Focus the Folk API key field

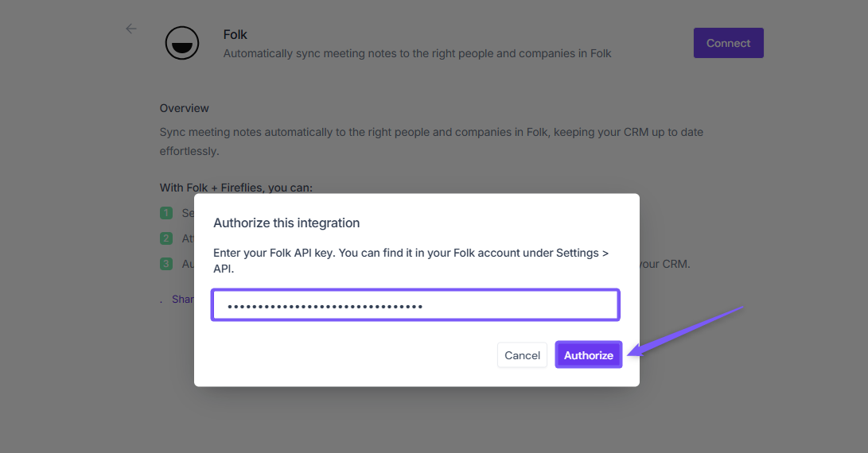pos(415,306)
